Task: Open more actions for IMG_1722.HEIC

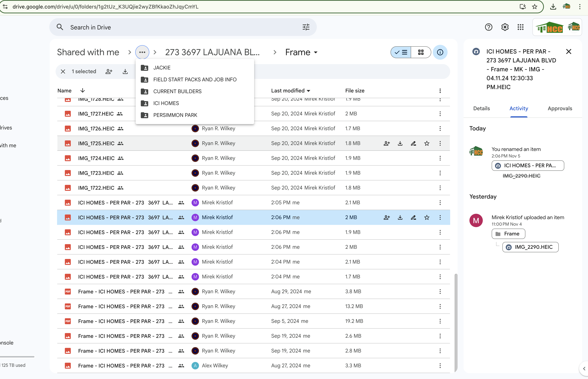Action: click(x=440, y=188)
